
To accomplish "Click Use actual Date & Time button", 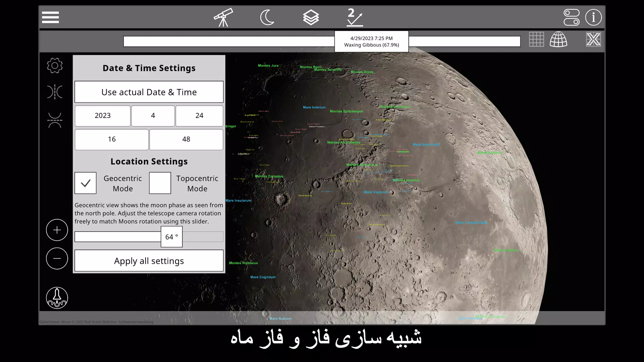I will coord(149,92).
